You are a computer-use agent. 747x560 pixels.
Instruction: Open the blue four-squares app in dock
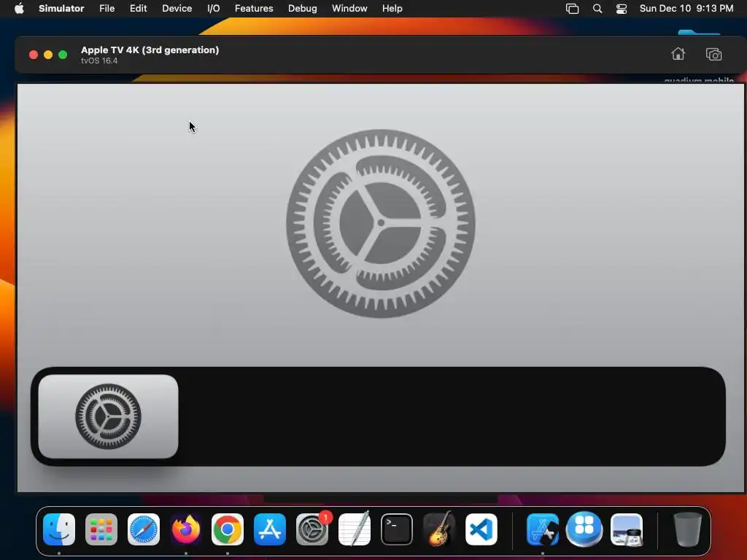coord(584,529)
